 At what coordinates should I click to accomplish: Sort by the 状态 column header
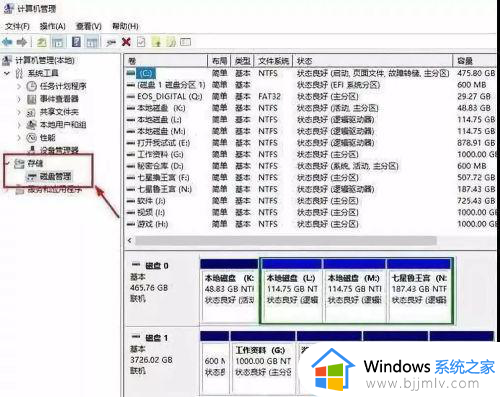point(373,61)
